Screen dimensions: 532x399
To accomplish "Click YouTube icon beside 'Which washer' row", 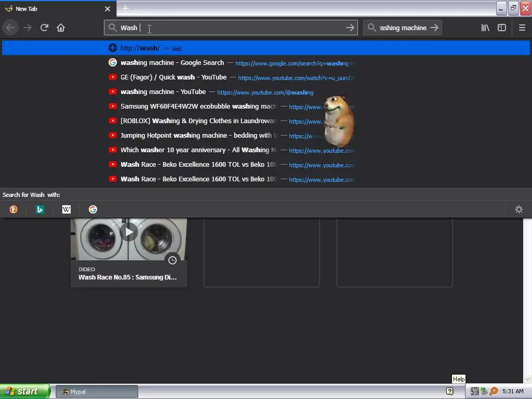I will (113, 150).
